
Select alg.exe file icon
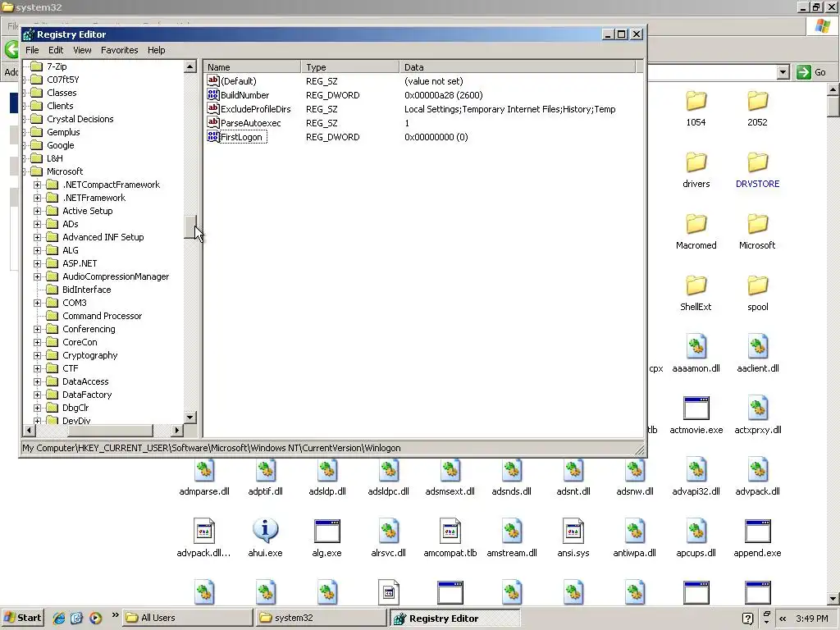[x=326, y=532]
